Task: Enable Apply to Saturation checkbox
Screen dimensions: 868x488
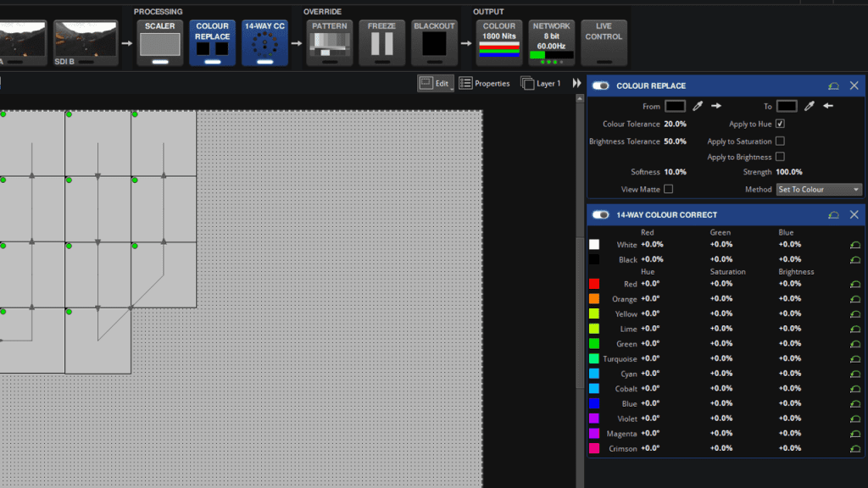Action: point(780,141)
